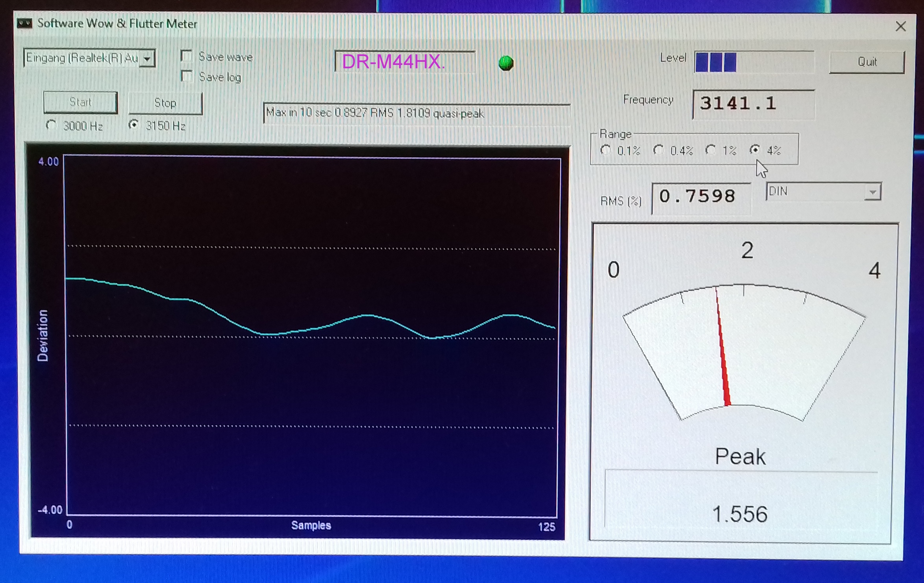Click the number 2 on the meter scale

(747, 250)
